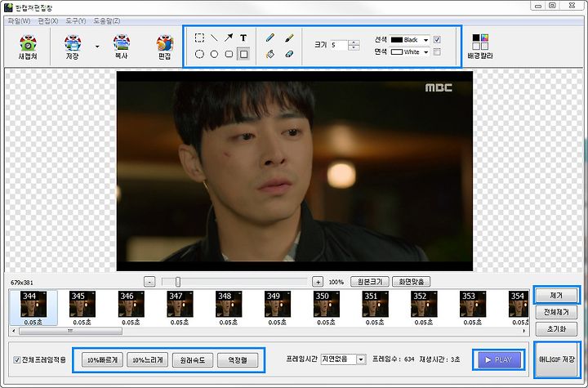
Task: Select frame 344 thumbnail
Action: tap(33, 308)
